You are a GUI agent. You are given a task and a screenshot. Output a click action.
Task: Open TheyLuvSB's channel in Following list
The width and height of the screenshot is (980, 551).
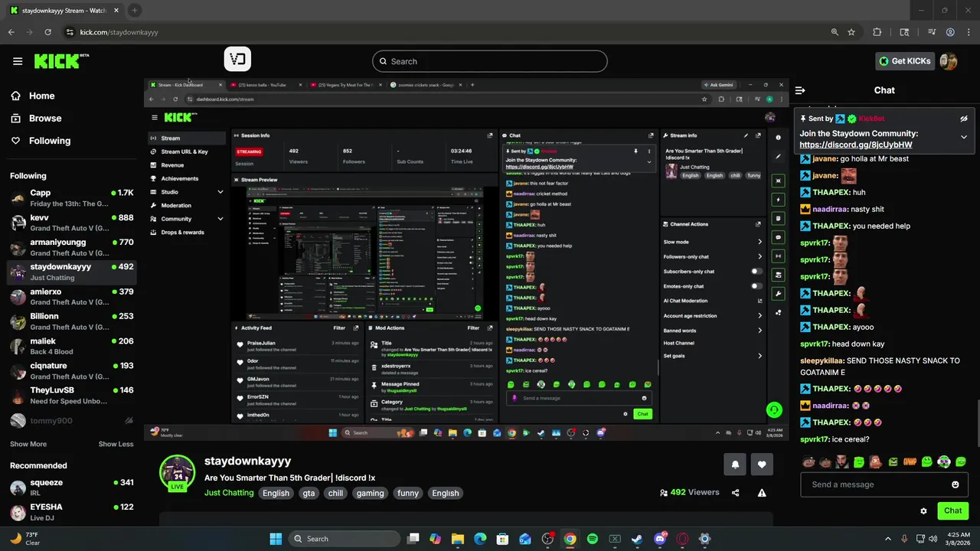tap(71, 395)
